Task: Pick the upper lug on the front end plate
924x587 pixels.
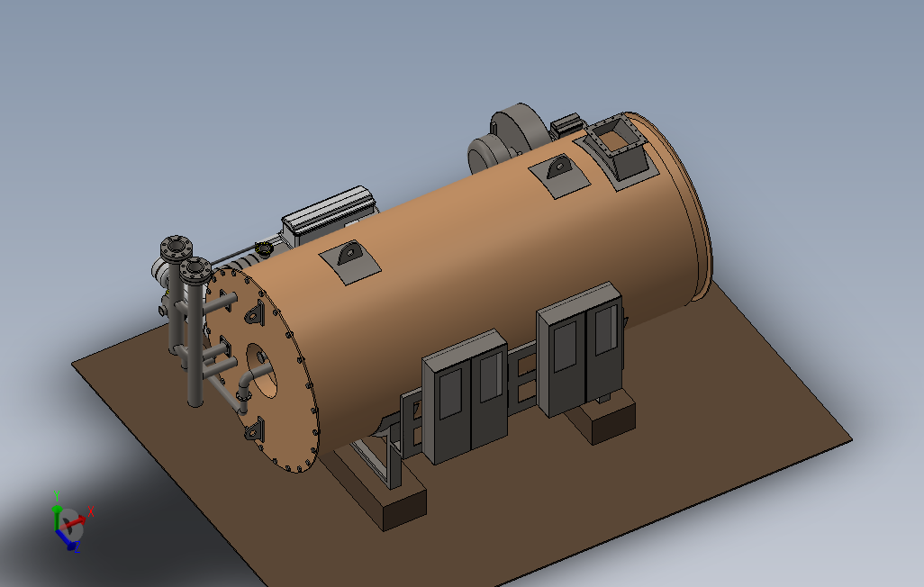Action: click(255, 314)
